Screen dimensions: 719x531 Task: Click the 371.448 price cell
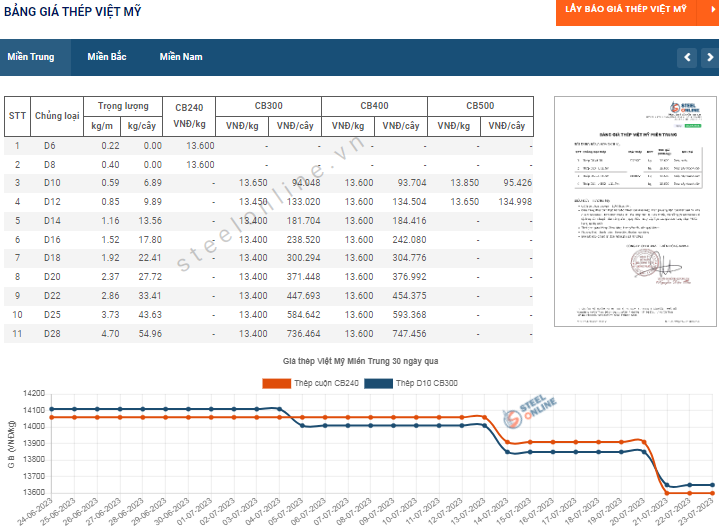point(304,277)
